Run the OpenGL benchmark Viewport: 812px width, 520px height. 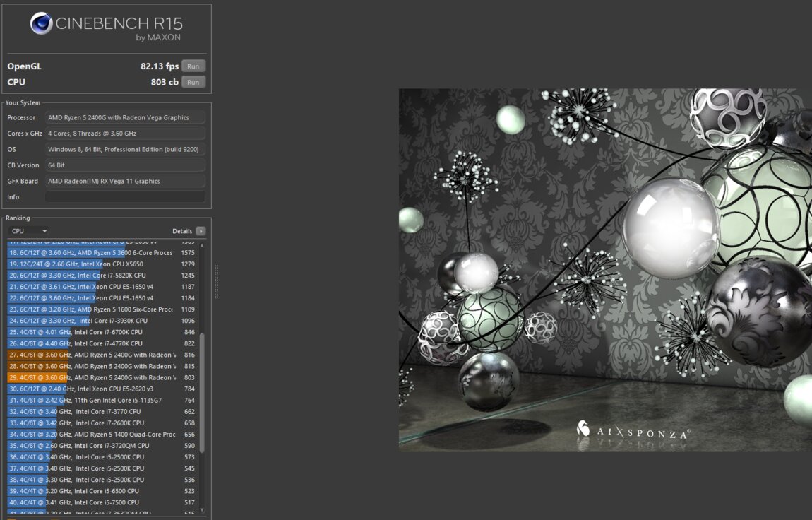tap(193, 66)
